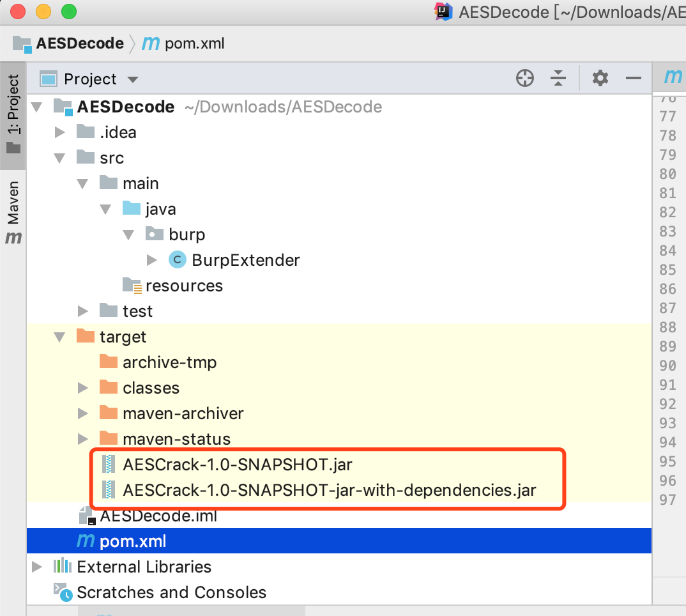Click the IntelliJ IDEA title bar icon

point(443,12)
